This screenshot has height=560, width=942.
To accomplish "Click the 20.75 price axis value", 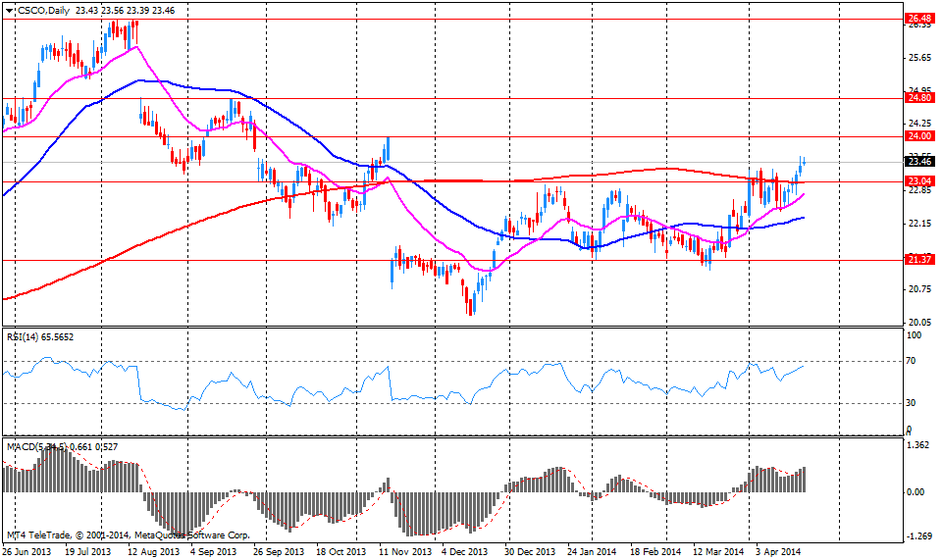I will point(920,288).
